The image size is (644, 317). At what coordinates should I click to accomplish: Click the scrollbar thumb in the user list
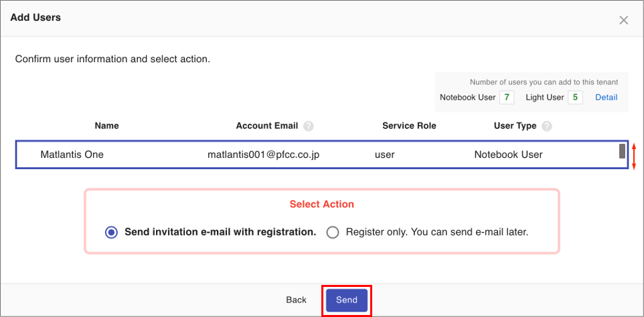[622, 151]
